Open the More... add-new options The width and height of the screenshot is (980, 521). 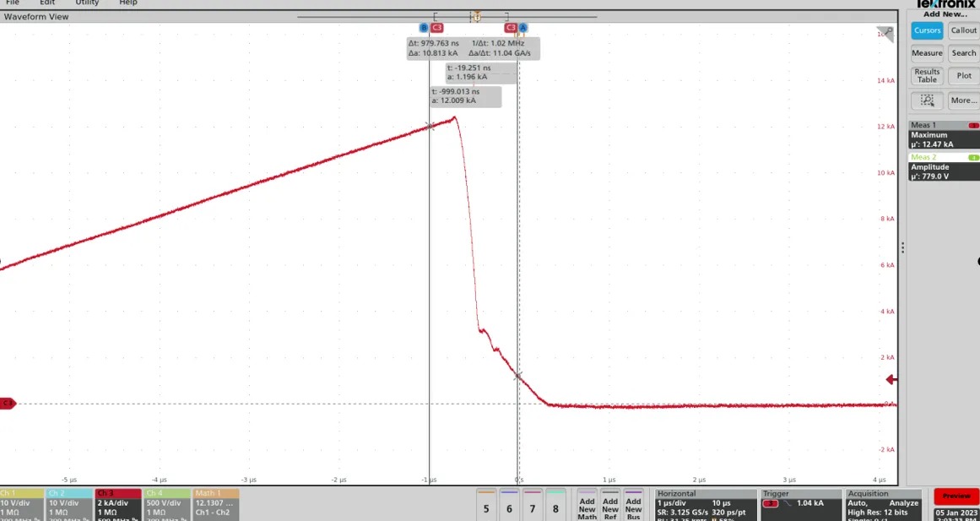point(963,100)
